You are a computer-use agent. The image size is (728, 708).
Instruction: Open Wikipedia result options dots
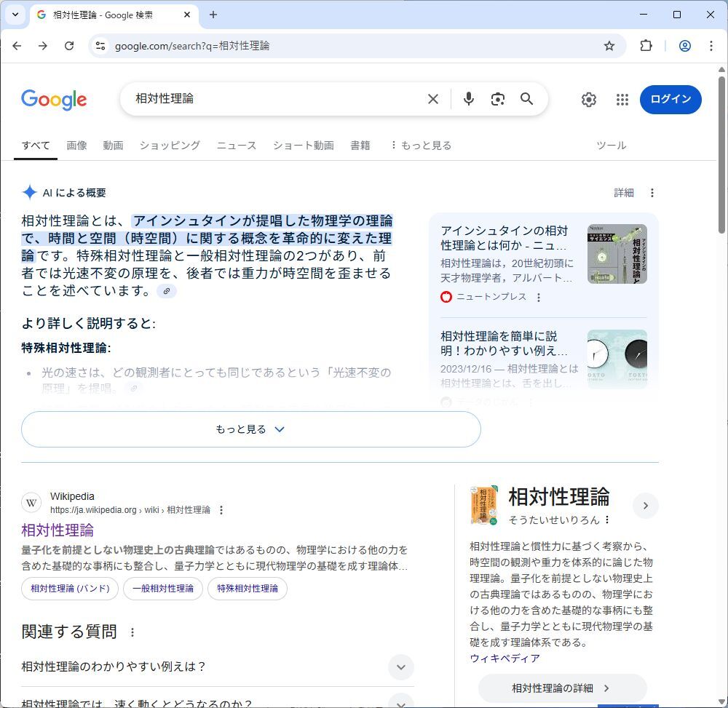(x=221, y=510)
